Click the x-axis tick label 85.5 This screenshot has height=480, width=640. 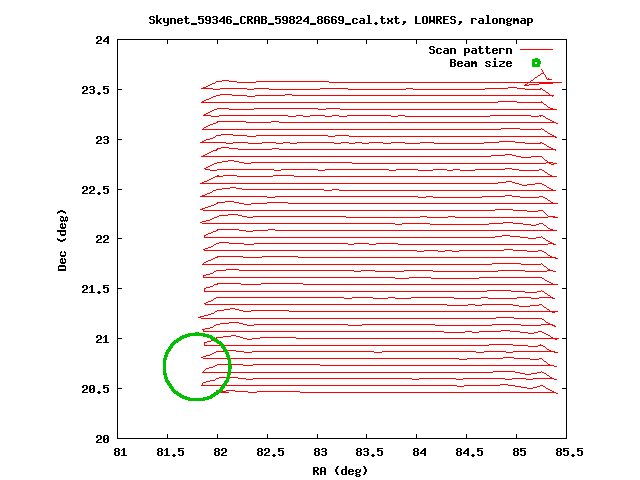click(x=569, y=452)
